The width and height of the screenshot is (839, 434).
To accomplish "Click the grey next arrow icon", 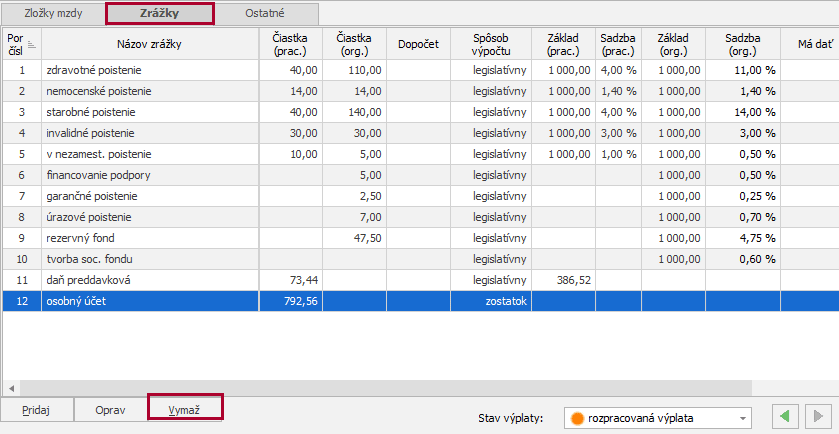I will [817, 417].
